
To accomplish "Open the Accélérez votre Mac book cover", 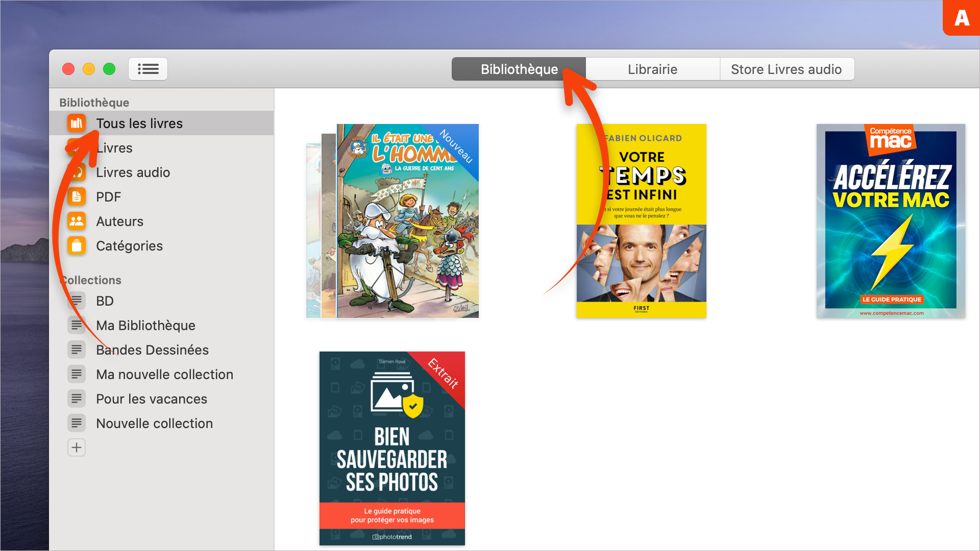I will (891, 221).
